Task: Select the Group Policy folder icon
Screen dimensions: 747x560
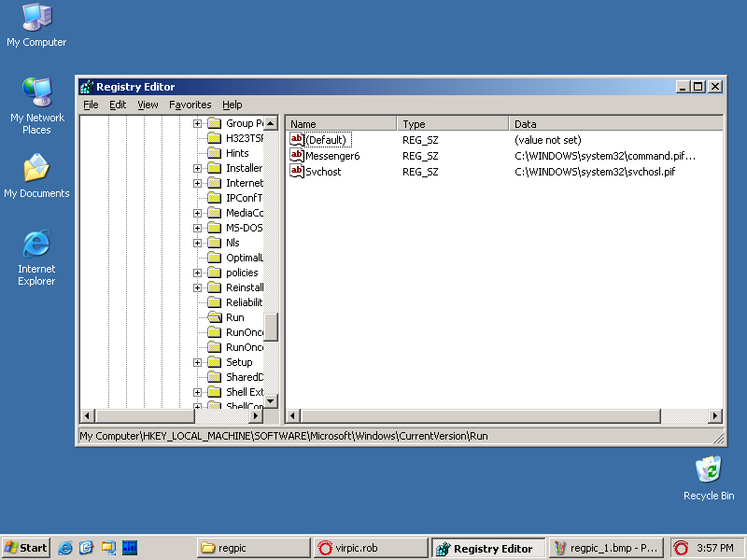Action: [x=215, y=123]
